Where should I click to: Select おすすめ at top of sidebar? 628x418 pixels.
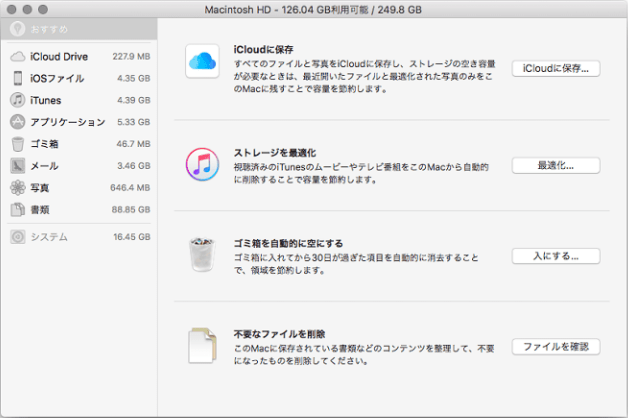tap(48, 30)
